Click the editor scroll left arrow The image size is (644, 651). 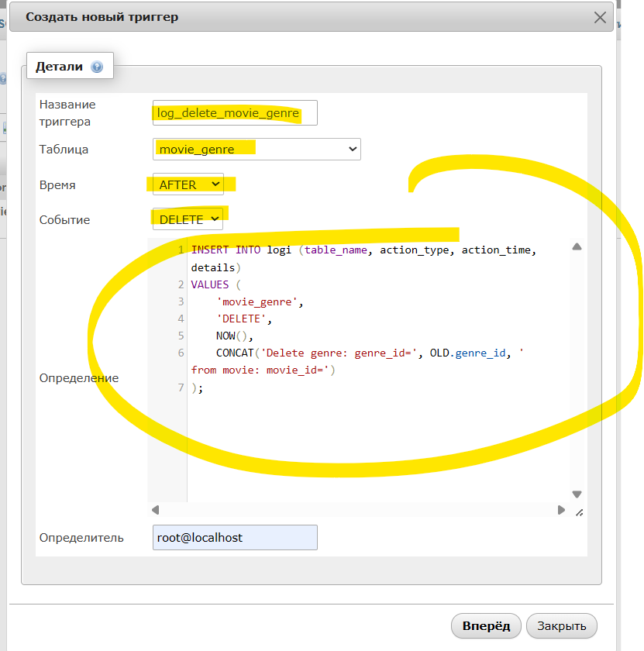(155, 510)
